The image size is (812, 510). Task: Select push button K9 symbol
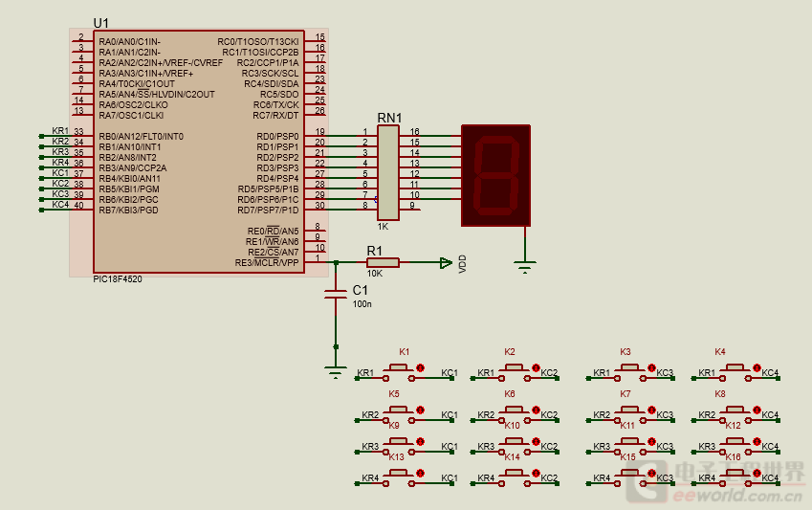(x=399, y=447)
